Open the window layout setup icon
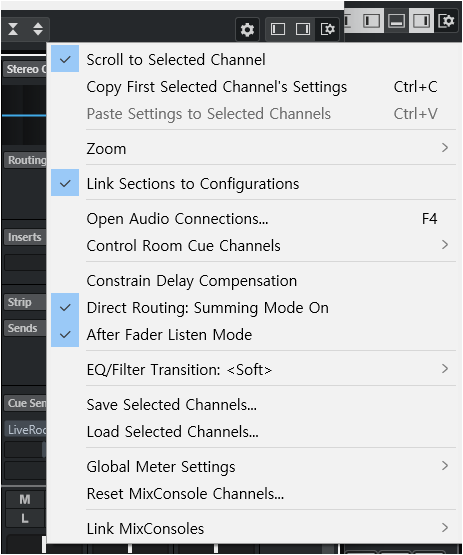 (x=327, y=29)
